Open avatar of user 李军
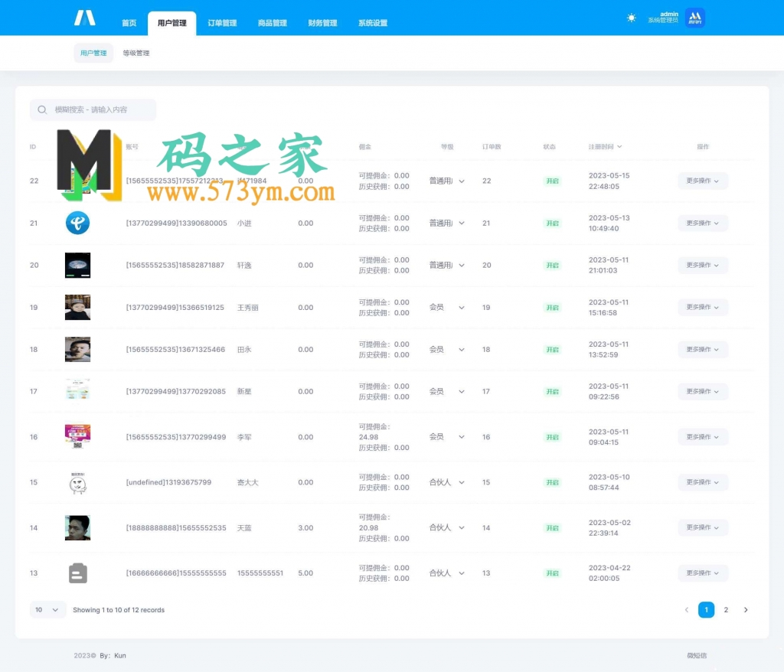Image resolution: width=784 pixels, height=672 pixels. click(77, 436)
